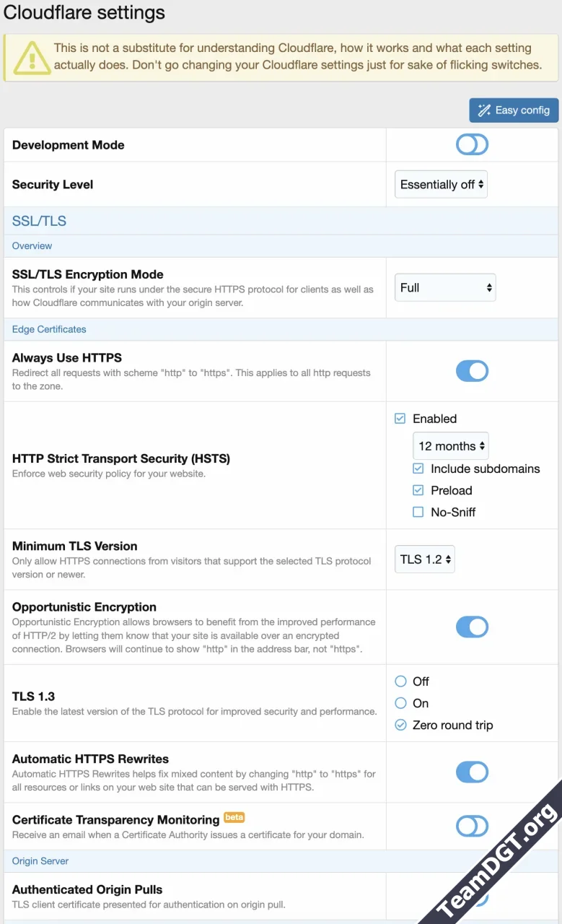The image size is (562, 924).
Task: Enable Development Mode
Action: pyautogui.click(x=472, y=144)
